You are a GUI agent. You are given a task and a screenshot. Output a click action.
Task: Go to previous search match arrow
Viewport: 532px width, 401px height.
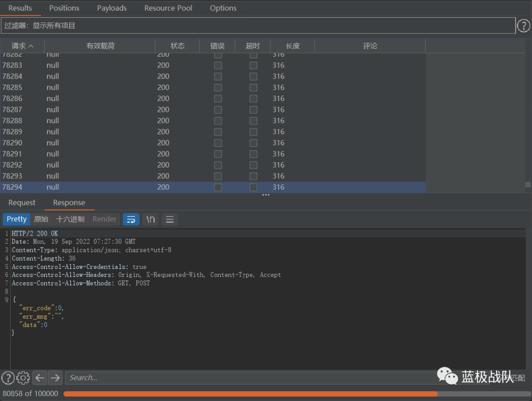point(40,377)
